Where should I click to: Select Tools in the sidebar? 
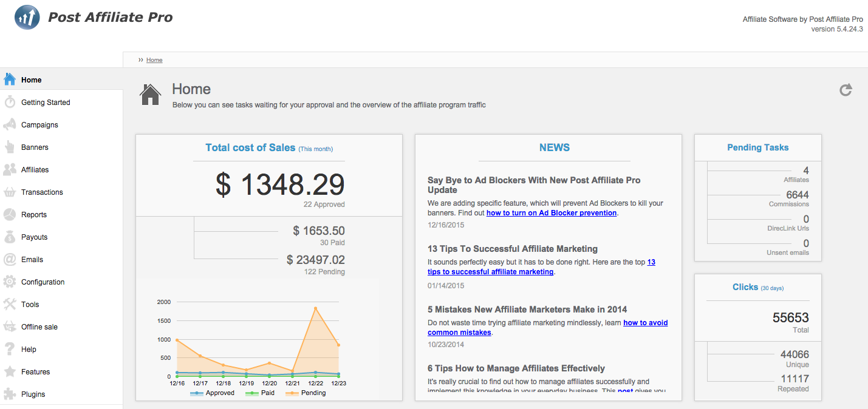(30, 304)
